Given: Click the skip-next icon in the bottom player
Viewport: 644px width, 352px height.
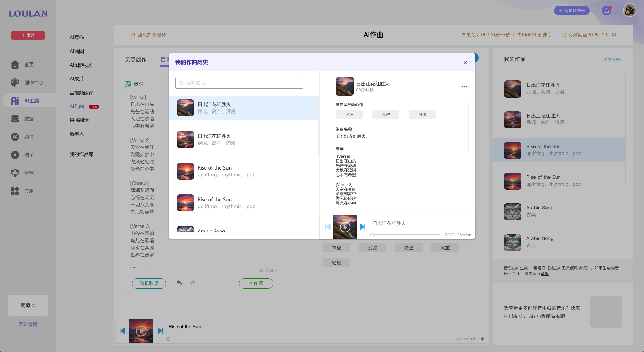Looking at the screenshot, I should tap(160, 331).
